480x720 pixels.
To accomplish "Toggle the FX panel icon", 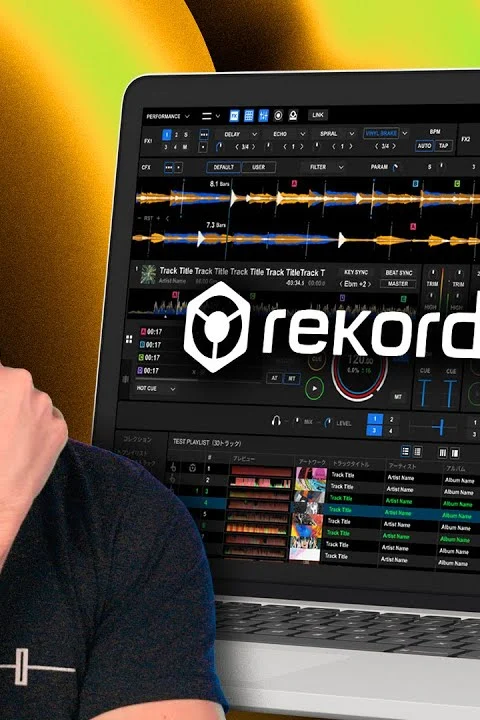I will [234, 115].
